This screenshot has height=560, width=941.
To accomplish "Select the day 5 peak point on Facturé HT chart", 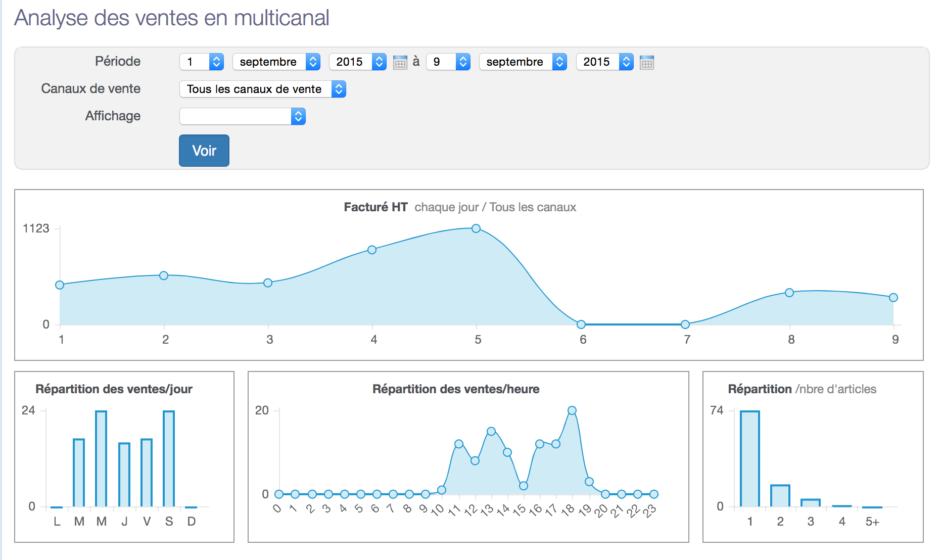I will pos(476,228).
